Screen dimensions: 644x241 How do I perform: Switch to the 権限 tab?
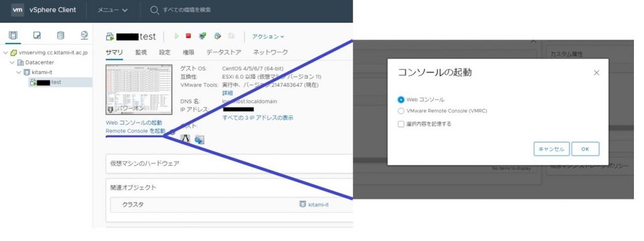189,52
